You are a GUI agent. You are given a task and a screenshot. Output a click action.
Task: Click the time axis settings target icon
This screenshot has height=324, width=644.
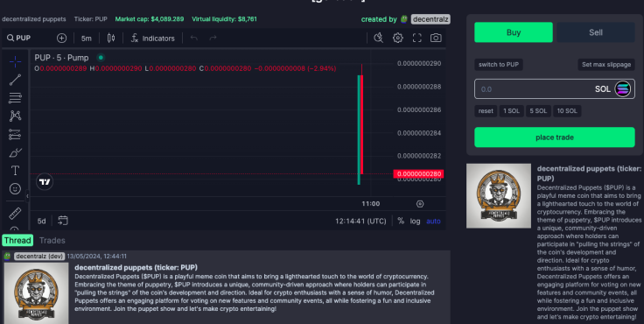click(x=420, y=204)
